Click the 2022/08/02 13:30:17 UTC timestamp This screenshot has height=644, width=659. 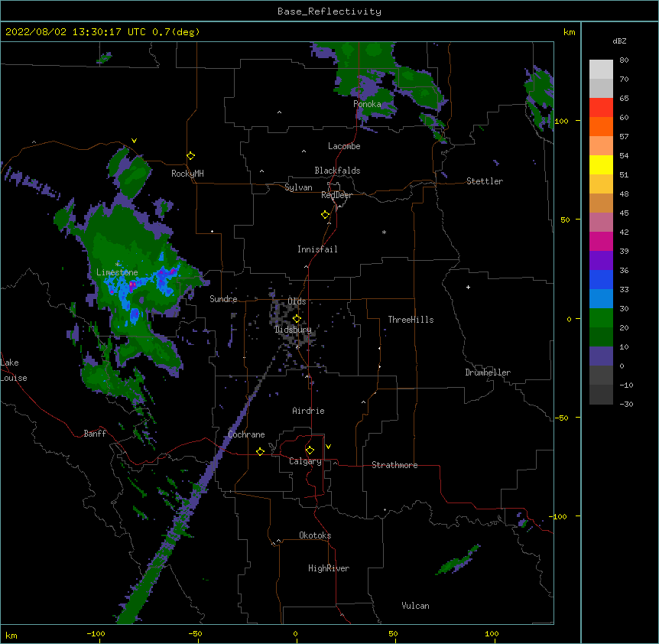(76, 32)
